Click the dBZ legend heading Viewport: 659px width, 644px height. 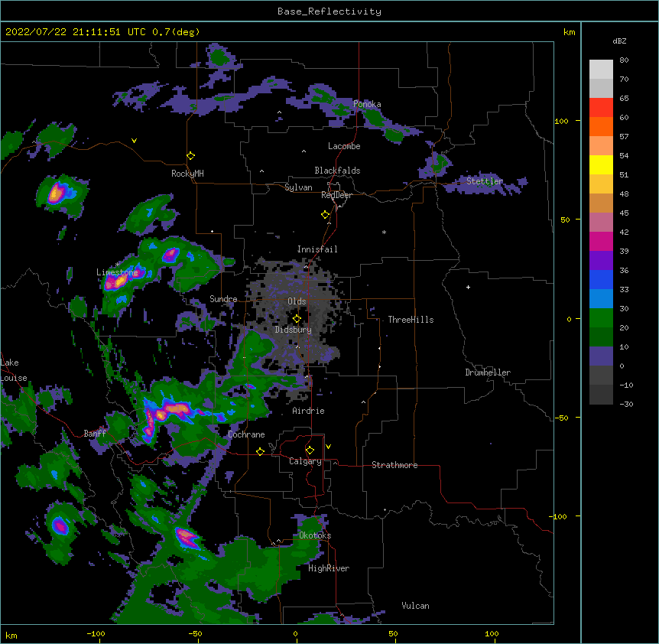click(x=619, y=41)
